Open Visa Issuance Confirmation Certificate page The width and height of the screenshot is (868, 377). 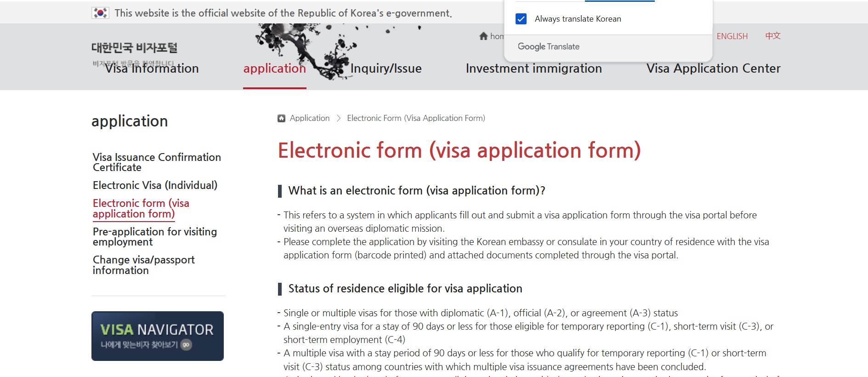(x=157, y=162)
